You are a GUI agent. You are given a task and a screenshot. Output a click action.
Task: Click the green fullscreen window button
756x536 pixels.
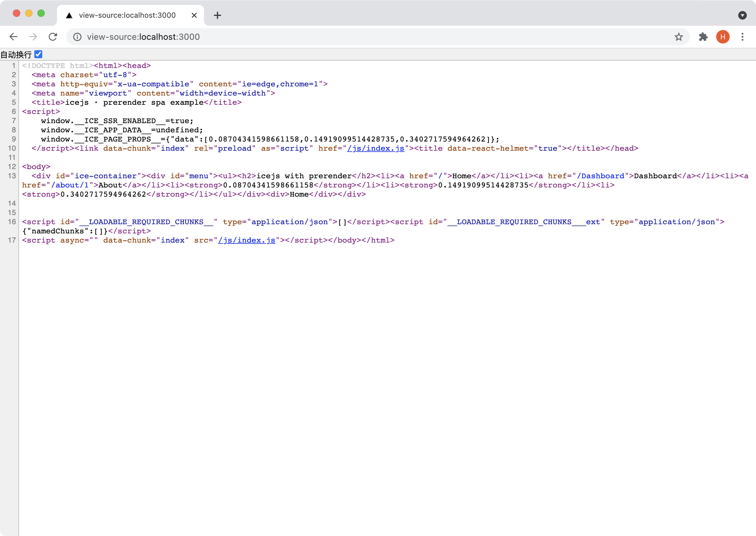pyautogui.click(x=41, y=13)
